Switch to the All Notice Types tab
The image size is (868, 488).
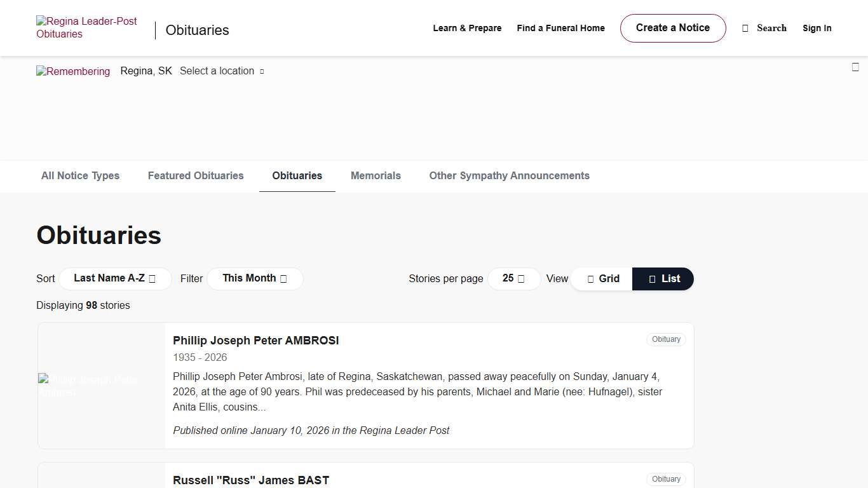[x=80, y=176]
